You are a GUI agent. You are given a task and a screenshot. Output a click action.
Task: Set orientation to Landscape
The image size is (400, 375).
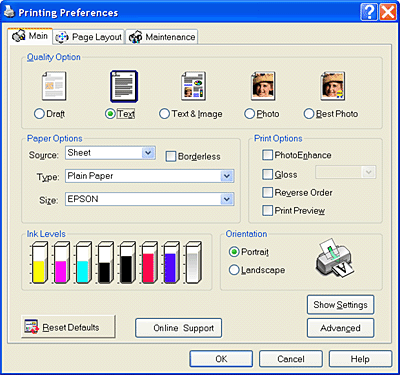[234, 270]
